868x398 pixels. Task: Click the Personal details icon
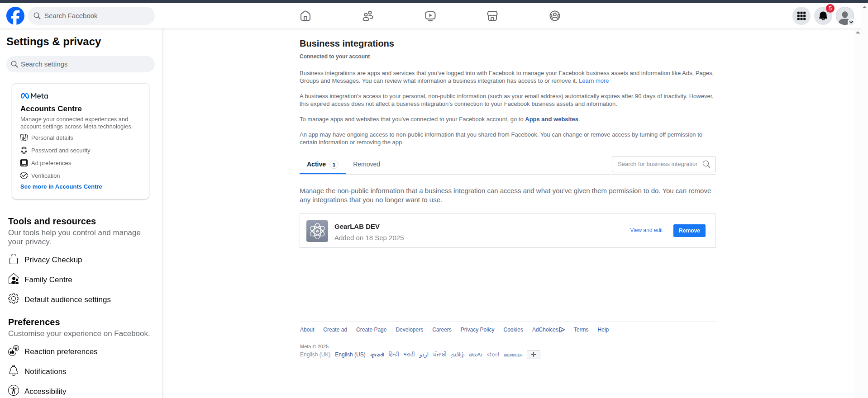click(x=24, y=137)
